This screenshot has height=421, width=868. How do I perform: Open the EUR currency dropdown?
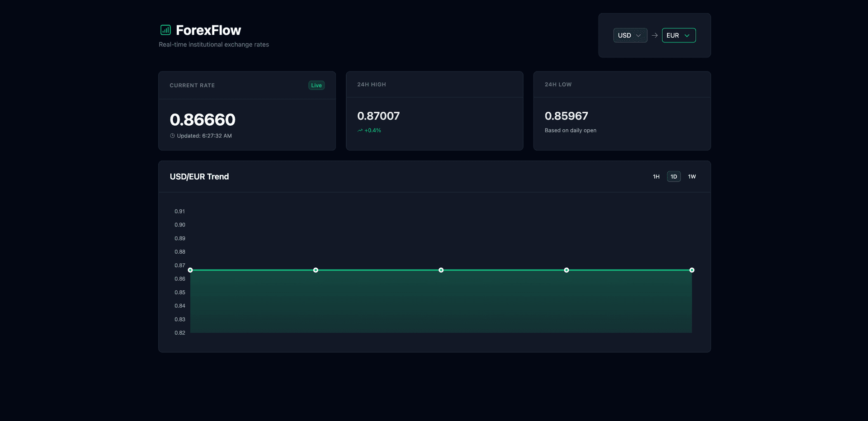(x=679, y=35)
